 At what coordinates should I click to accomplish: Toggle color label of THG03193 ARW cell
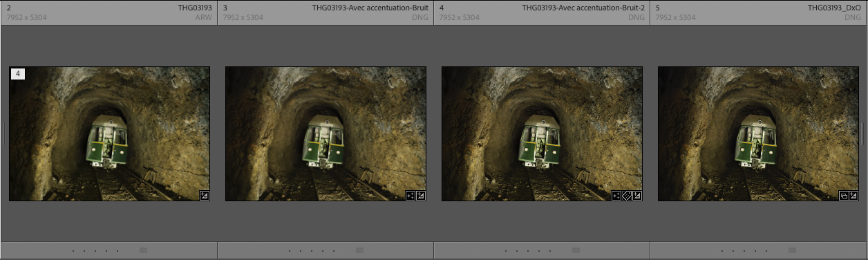(143, 250)
